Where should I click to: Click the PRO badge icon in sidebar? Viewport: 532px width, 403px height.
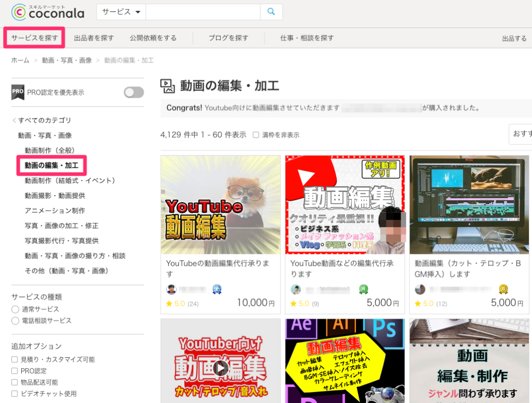click(x=18, y=93)
